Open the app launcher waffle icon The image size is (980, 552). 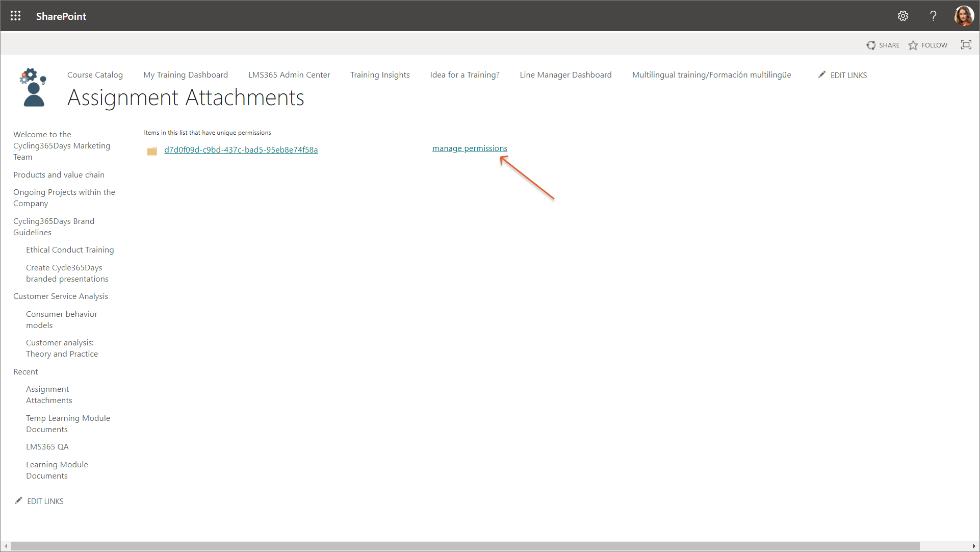pyautogui.click(x=15, y=16)
